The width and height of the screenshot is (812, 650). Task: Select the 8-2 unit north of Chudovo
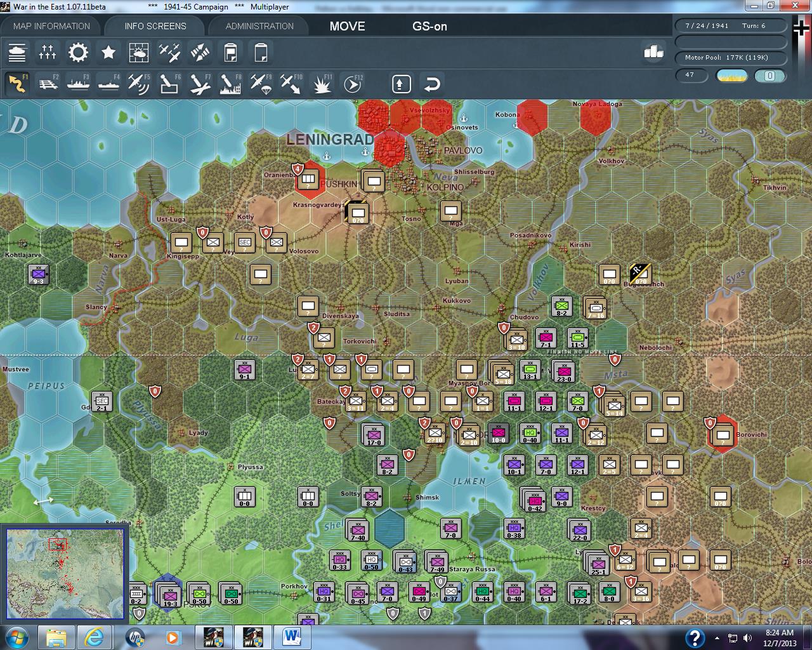tap(562, 307)
